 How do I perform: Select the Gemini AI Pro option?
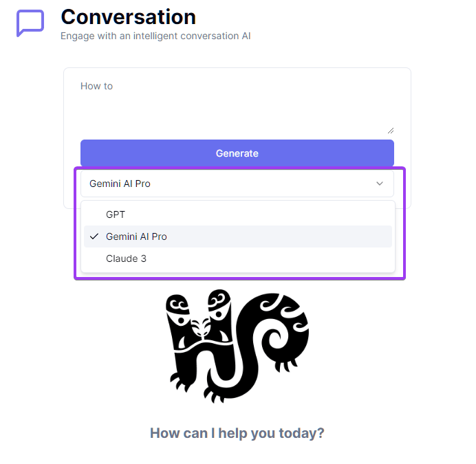(x=136, y=236)
